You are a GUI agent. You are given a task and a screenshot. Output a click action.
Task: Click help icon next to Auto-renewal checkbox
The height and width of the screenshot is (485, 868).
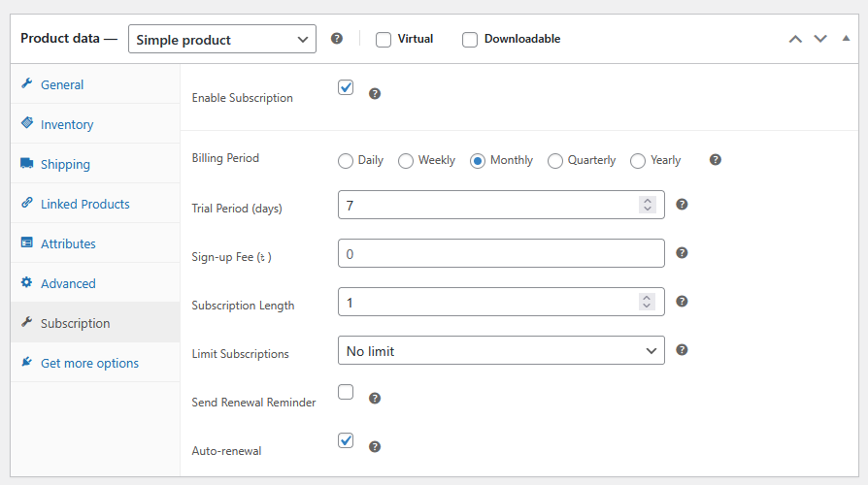[x=375, y=447]
